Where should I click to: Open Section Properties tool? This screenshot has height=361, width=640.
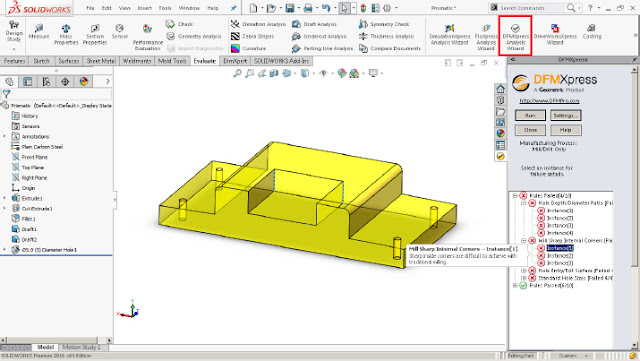(x=95, y=34)
